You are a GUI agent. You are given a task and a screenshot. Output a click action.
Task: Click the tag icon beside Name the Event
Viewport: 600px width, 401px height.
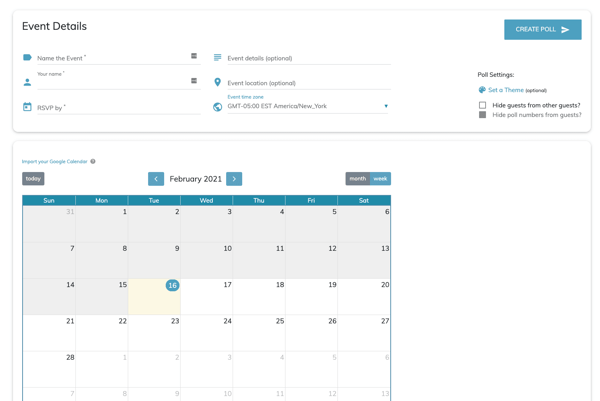(x=27, y=57)
